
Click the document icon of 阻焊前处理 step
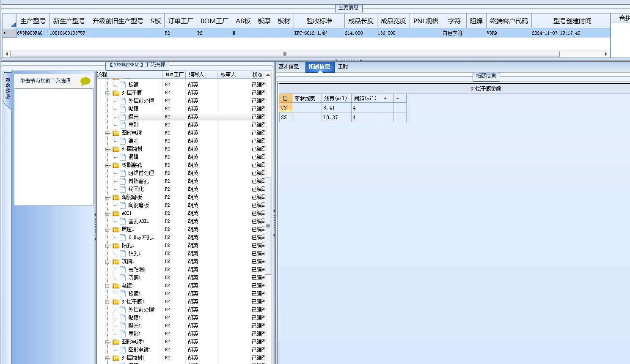pyautogui.click(x=123, y=173)
